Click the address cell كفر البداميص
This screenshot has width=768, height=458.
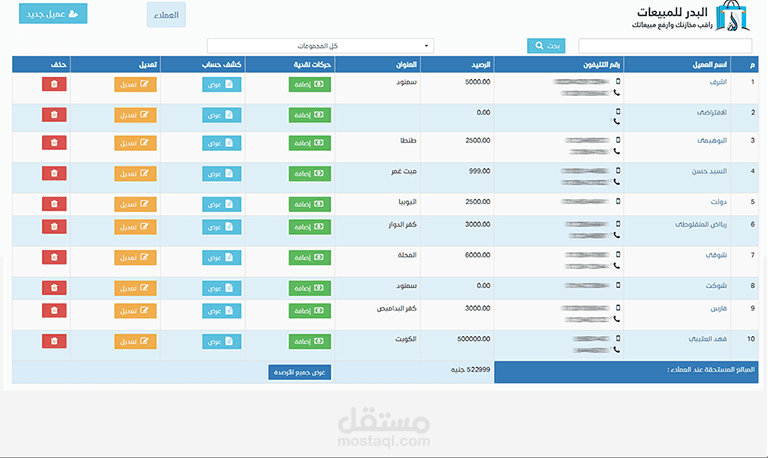pyautogui.click(x=397, y=308)
